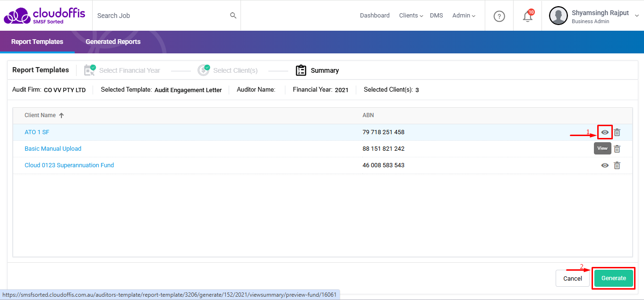The image size is (644, 300).
Task: Click the Financial Year 2021 value
Action: (342, 90)
